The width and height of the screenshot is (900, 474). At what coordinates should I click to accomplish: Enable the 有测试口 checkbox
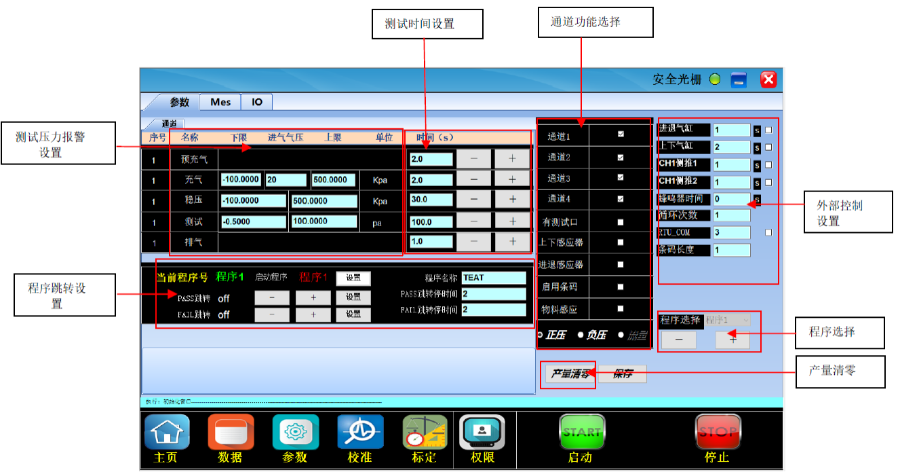(621, 221)
